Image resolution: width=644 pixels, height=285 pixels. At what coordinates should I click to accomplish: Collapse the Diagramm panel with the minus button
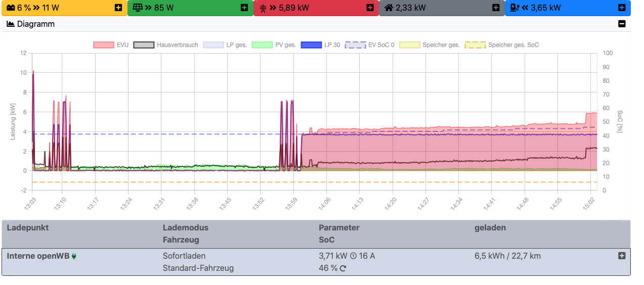coord(622,24)
